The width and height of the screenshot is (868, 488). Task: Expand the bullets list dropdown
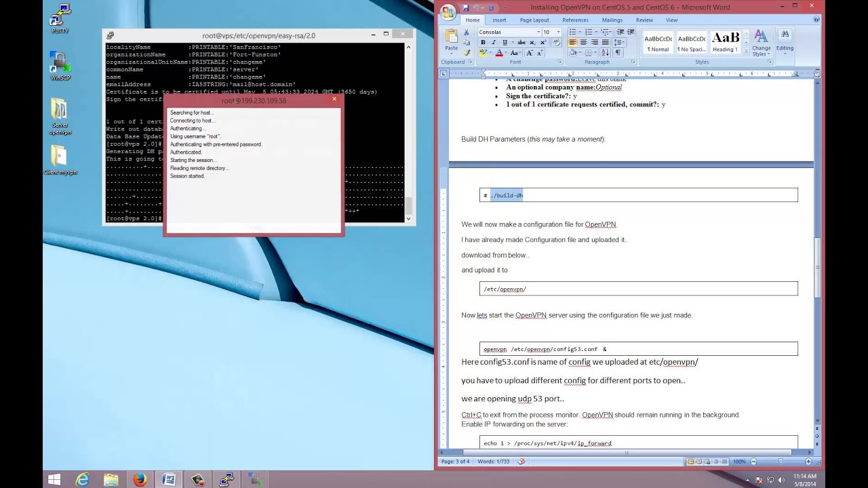click(580, 32)
